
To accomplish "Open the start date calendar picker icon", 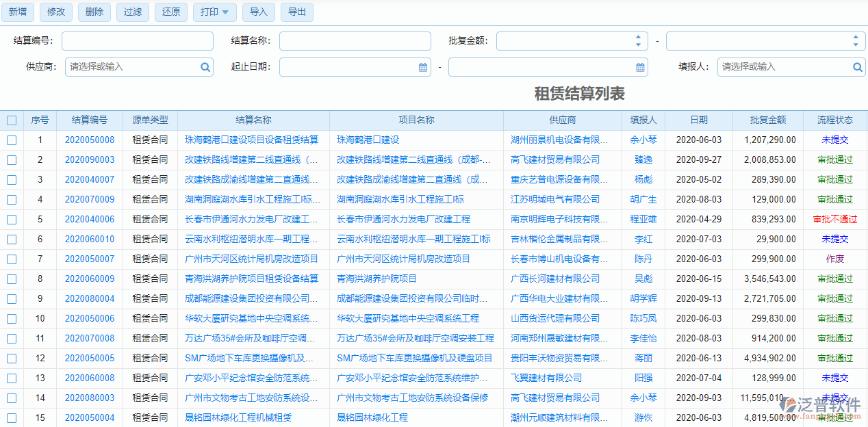I will click(424, 67).
